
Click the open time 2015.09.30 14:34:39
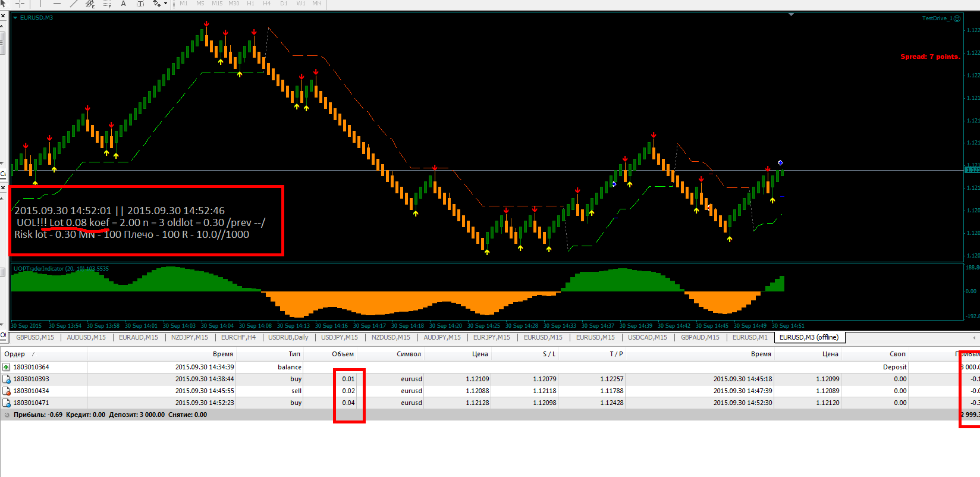click(205, 367)
